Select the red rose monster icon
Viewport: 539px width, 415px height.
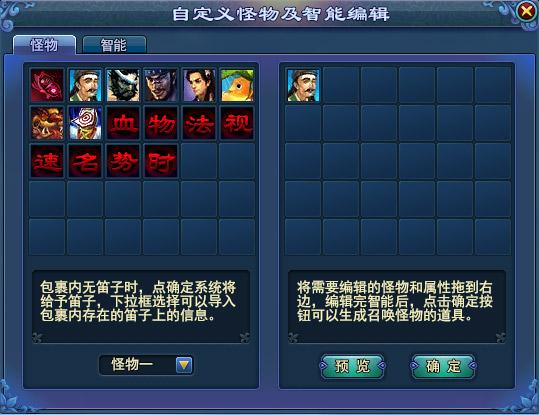pyautogui.click(x=47, y=85)
